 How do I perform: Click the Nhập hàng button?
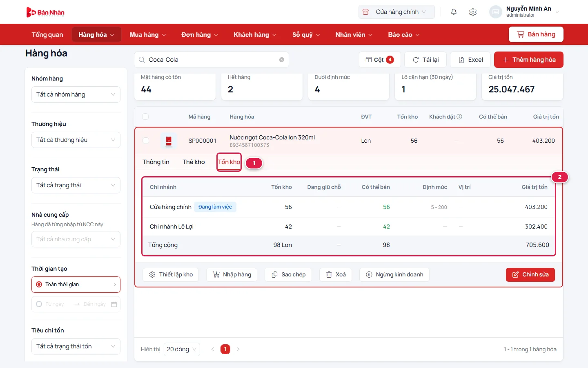click(x=232, y=275)
